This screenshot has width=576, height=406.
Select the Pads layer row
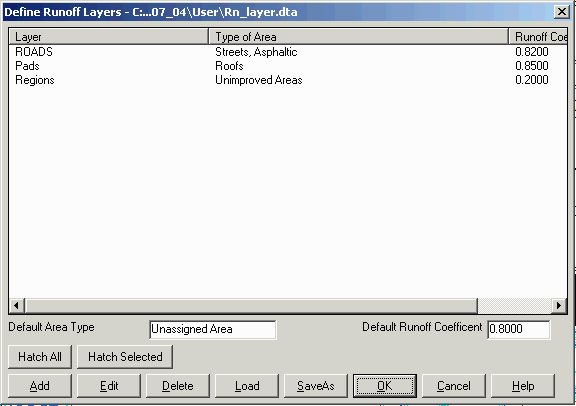click(288, 66)
